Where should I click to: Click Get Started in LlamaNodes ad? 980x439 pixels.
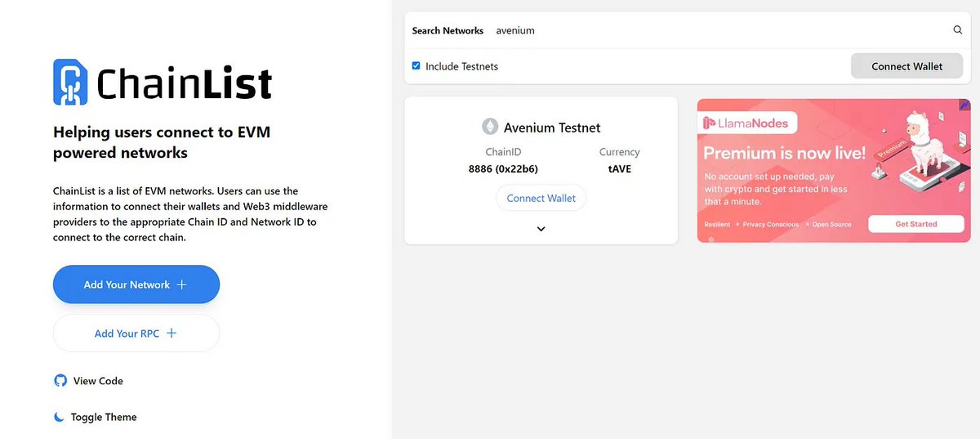(915, 224)
